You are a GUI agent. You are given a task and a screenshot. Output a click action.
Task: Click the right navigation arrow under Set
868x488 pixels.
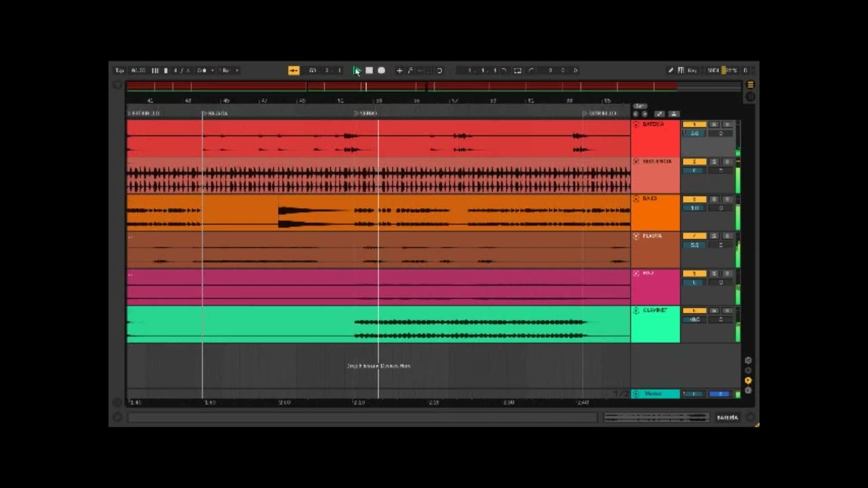point(644,114)
